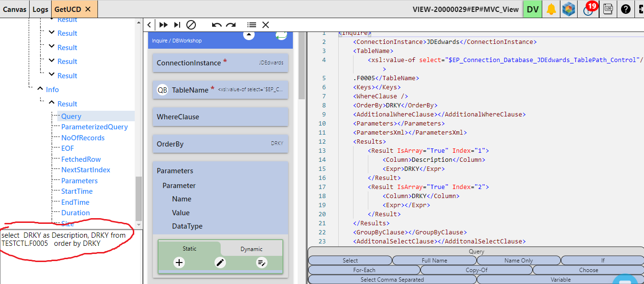Click the Copy-Of button

point(476,270)
